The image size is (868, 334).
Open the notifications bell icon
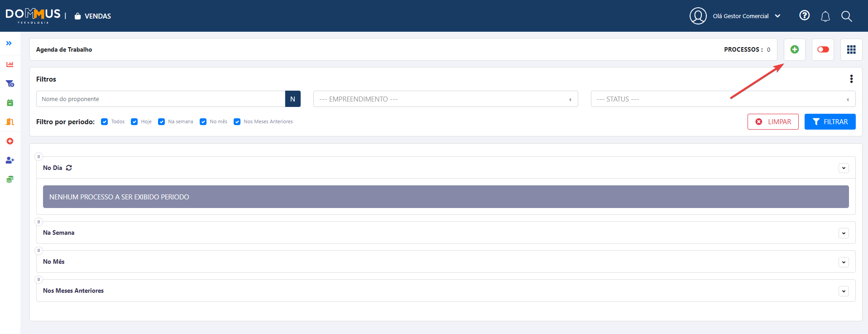coord(825,16)
